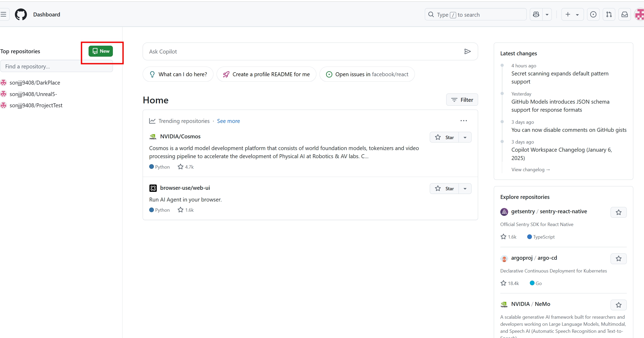Star getsentry/sentry-react-native in Explore
Image resolution: width=644 pixels, height=338 pixels.
point(619,212)
